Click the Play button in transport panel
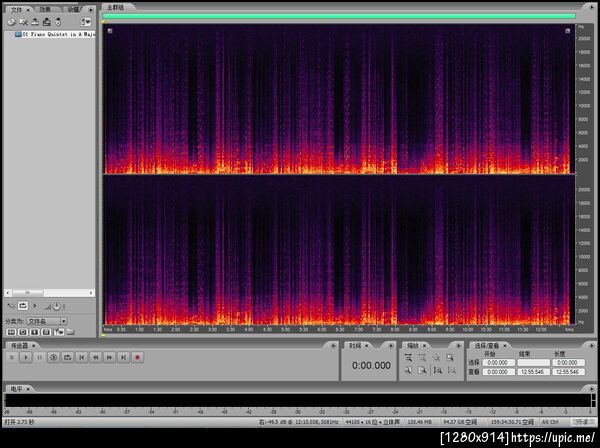The image size is (600, 448). click(x=25, y=357)
